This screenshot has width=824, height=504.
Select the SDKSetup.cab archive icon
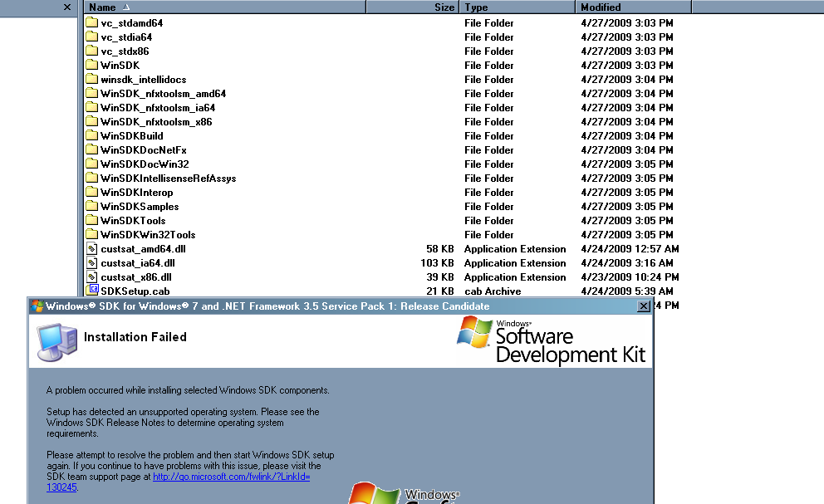pos(92,290)
